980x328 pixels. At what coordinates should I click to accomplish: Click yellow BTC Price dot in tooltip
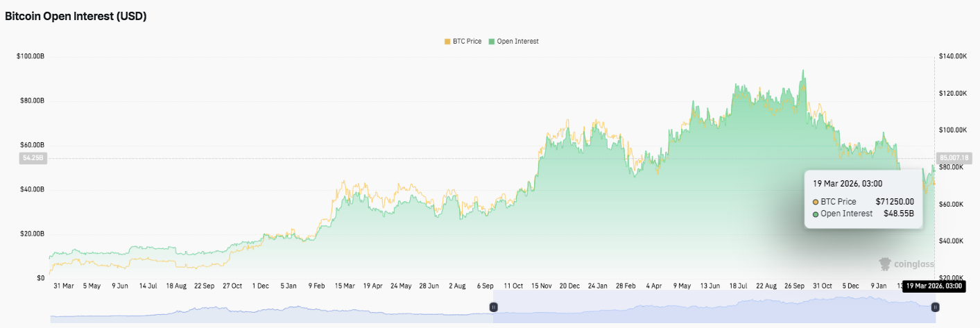[816, 202]
